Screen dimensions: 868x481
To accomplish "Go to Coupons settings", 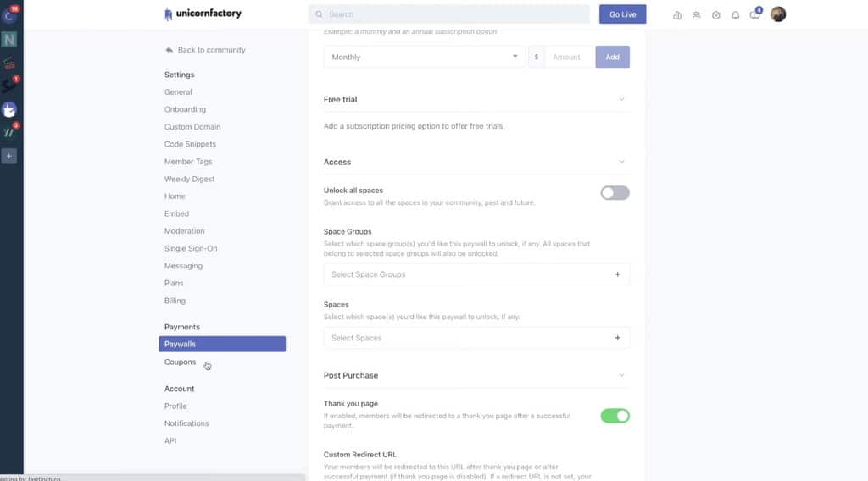I will [x=180, y=362].
